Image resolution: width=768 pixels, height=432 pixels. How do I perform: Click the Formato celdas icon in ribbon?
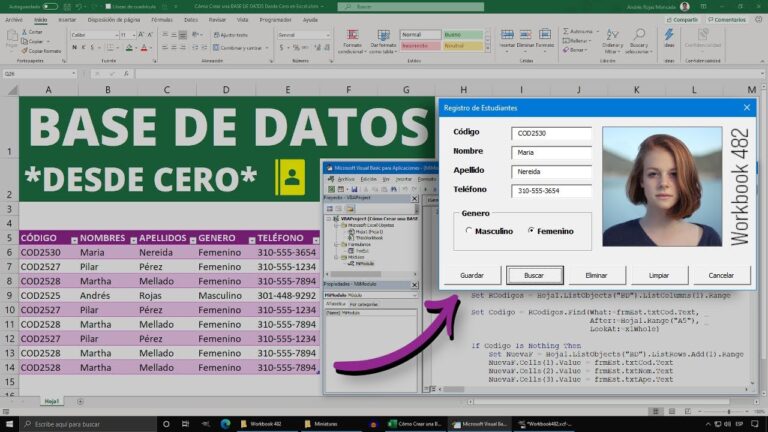coord(545,35)
